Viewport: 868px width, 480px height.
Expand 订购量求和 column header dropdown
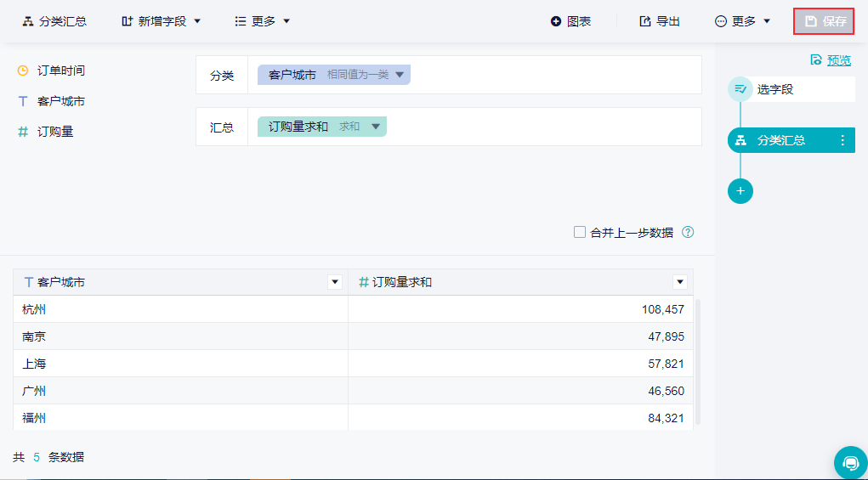679,282
